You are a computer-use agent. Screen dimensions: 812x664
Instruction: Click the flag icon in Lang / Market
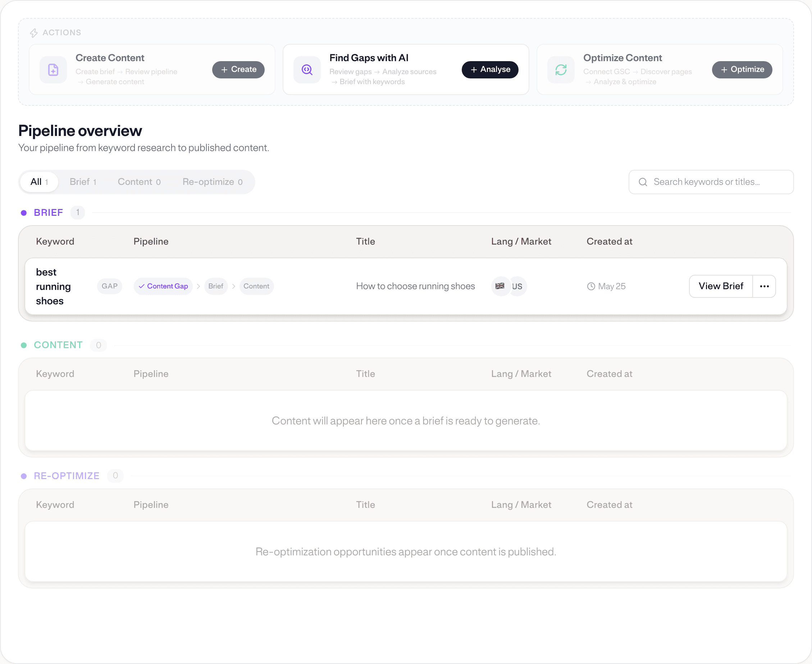point(499,286)
